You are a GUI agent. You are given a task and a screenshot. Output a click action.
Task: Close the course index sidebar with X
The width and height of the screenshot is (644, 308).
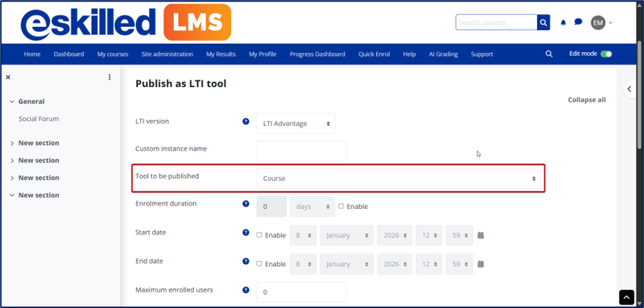(x=8, y=77)
